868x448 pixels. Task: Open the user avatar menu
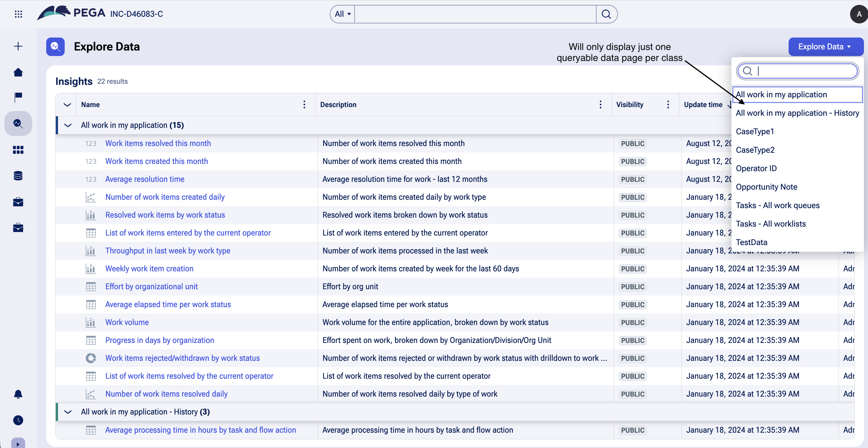859,14
